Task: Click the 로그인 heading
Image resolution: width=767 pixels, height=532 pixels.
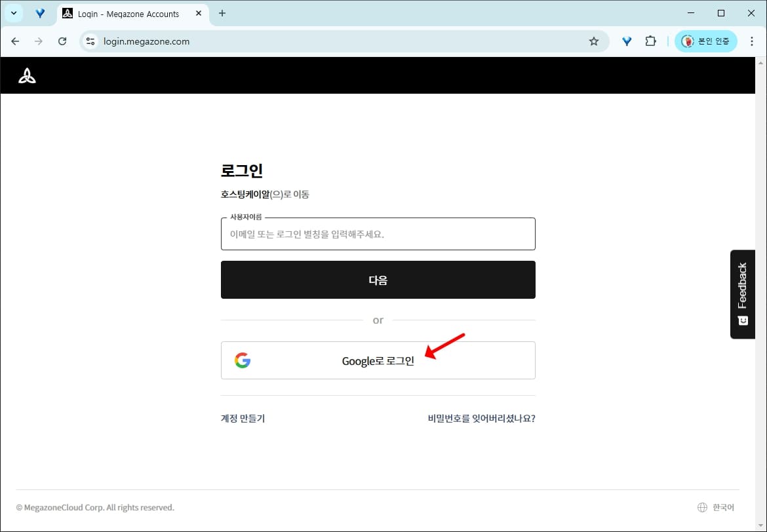Action: point(242,170)
